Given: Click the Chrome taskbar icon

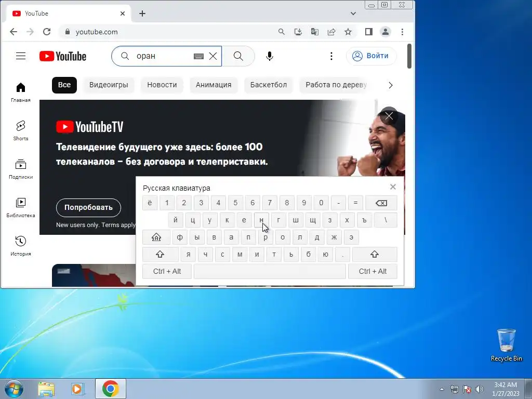Looking at the screenshot, I should pos(111,389).
